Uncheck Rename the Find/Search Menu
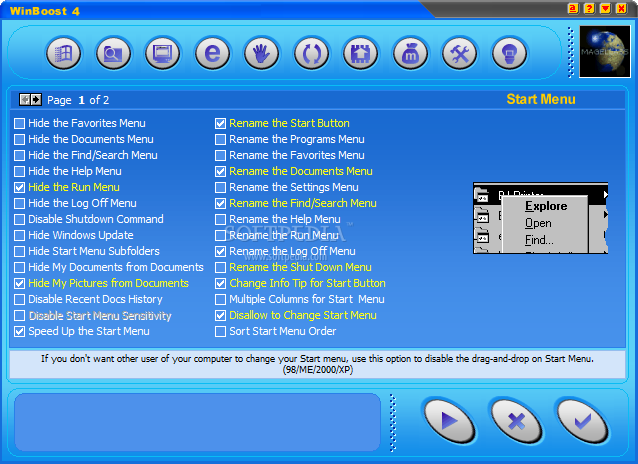This screenshot has width=638, height=464. click(x=220, y=204)
